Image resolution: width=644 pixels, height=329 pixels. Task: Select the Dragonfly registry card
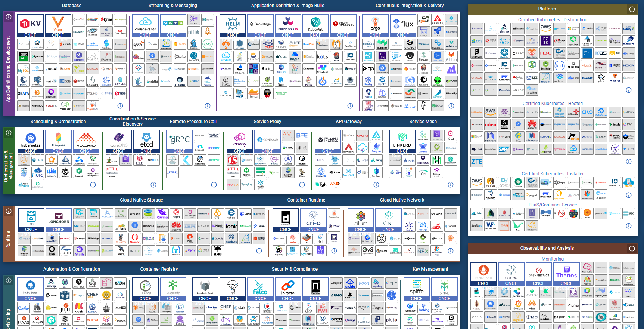pos(173,289)
